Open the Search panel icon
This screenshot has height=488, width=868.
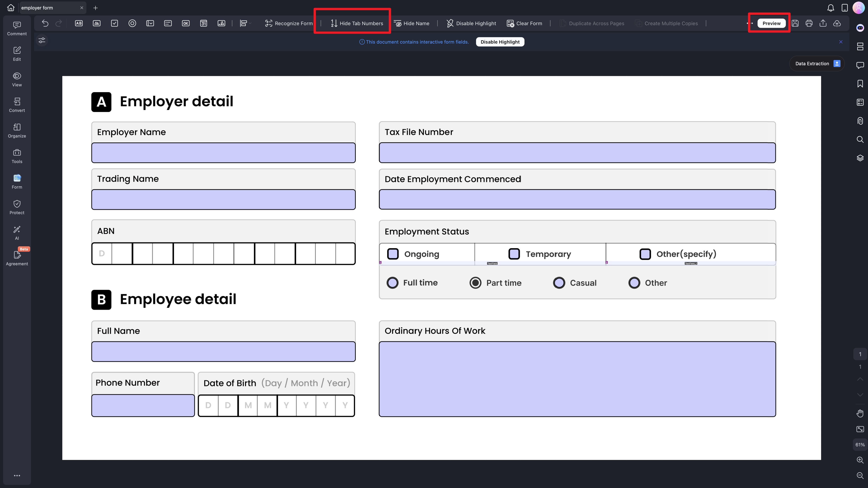(x=860, y=139)
